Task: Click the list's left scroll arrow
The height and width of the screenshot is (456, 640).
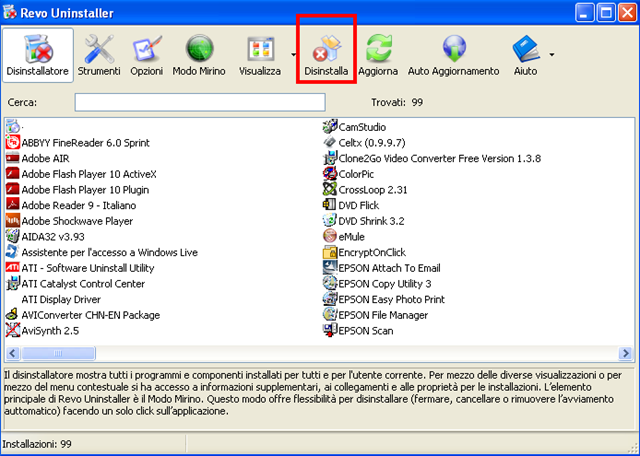Action: 12,353
